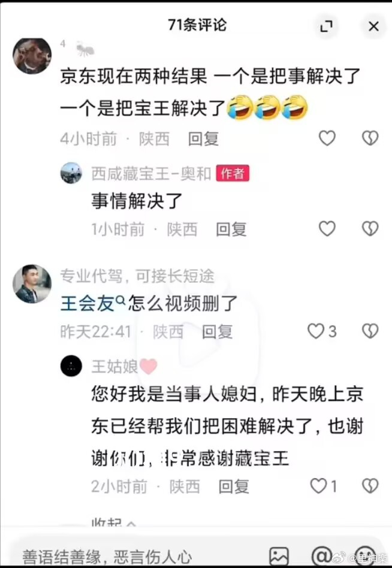Open the 王会友 mention search link
Viewport: 392px width, 568px height.
pos(92,303)
